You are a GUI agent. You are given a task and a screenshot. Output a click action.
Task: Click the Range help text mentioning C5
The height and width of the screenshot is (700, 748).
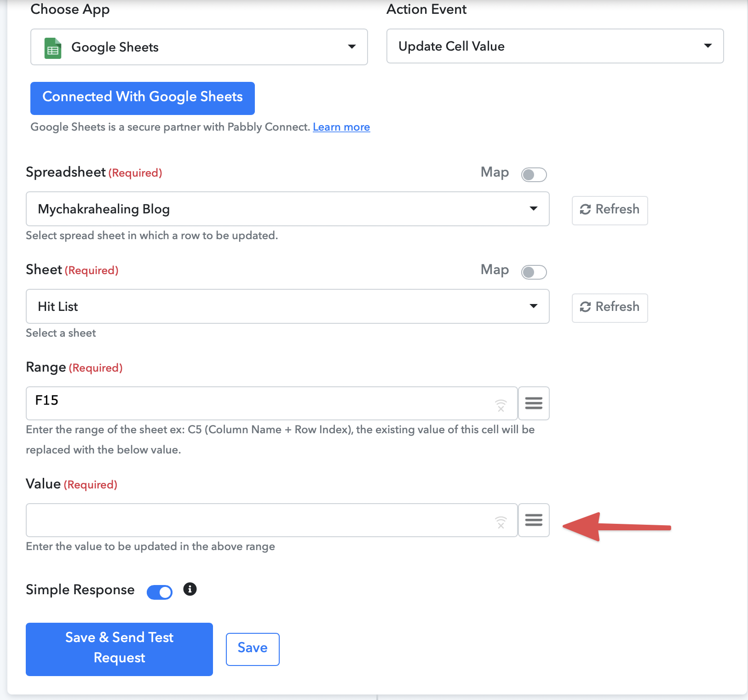[x=280, y=440]
